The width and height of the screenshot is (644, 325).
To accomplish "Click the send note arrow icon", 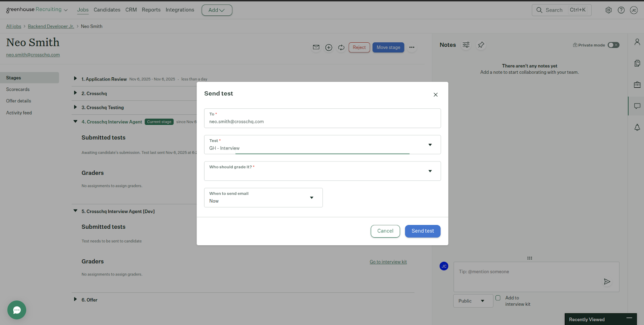I will 607,282.
